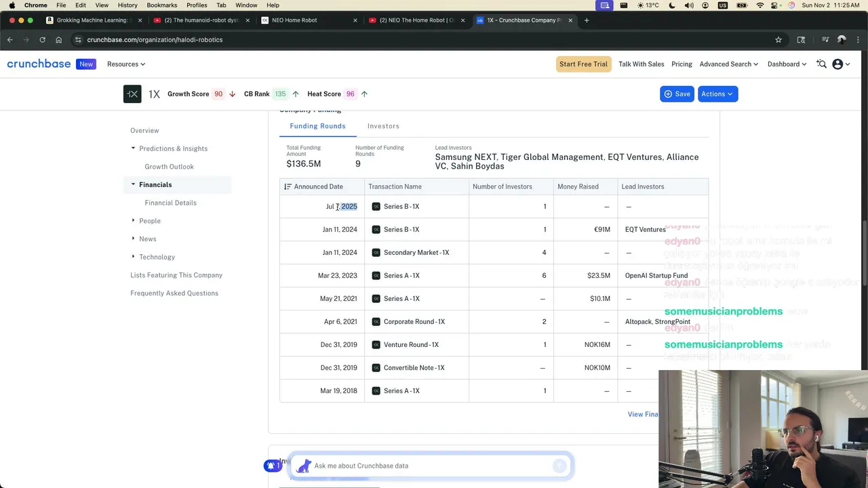Viewport: 868px width, 488px height.
Task: Open Financial Details in sidebar
Action: pyautogui.click(x=170, y=203)
